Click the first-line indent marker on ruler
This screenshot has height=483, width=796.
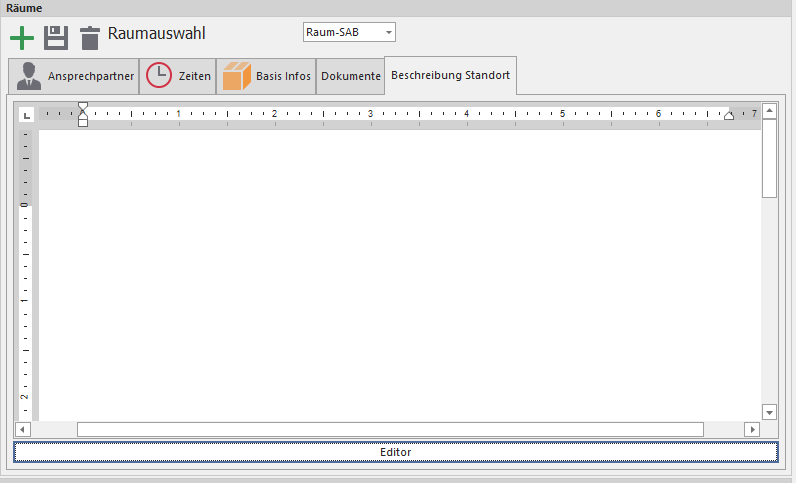pyautogui.click(x=83, y=106)
